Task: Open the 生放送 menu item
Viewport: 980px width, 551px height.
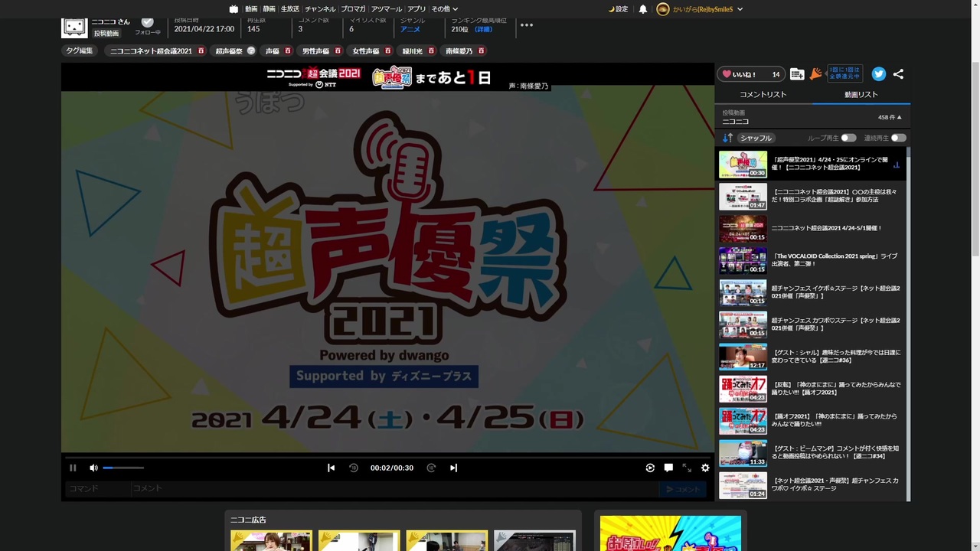Action: coord(290,9)
